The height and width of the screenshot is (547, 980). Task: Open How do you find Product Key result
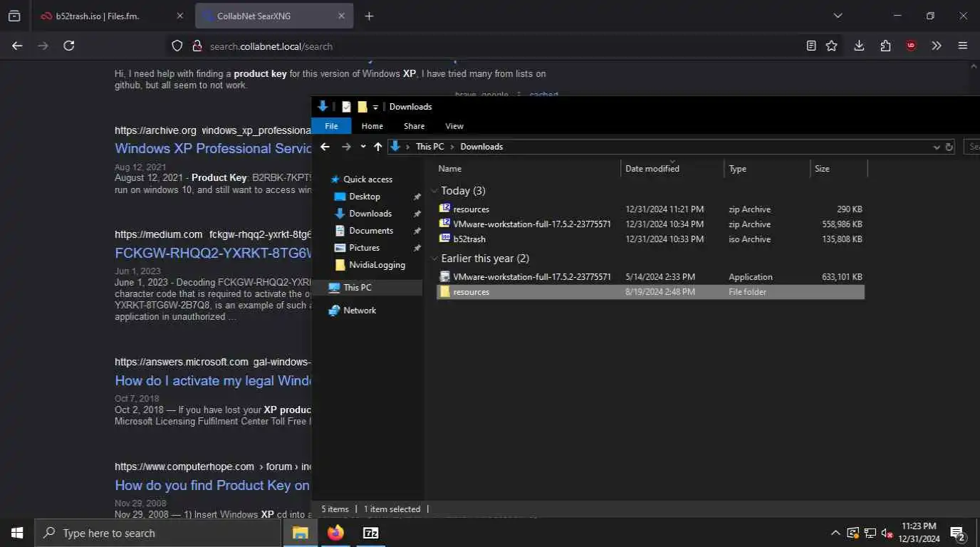coord(212,485)
